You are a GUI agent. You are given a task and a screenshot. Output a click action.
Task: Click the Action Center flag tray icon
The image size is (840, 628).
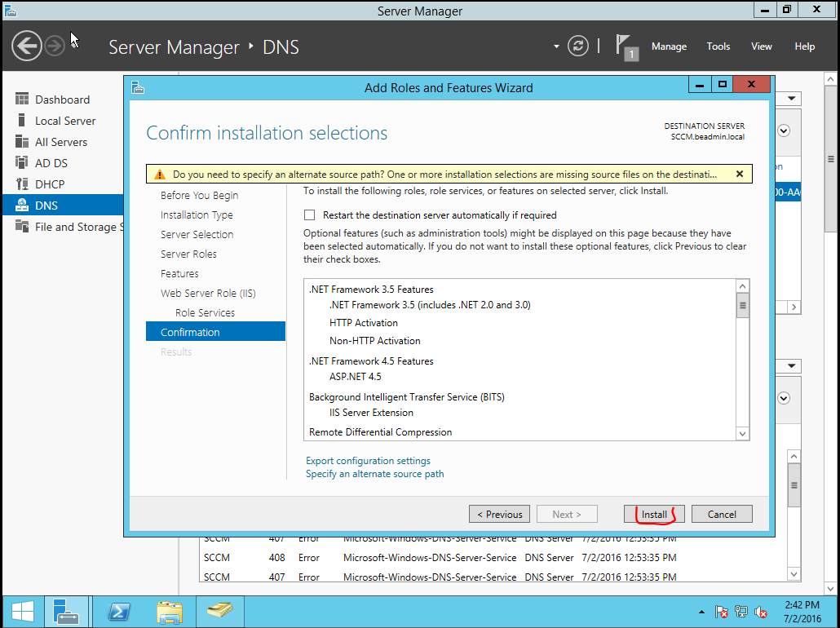(722, 612)
